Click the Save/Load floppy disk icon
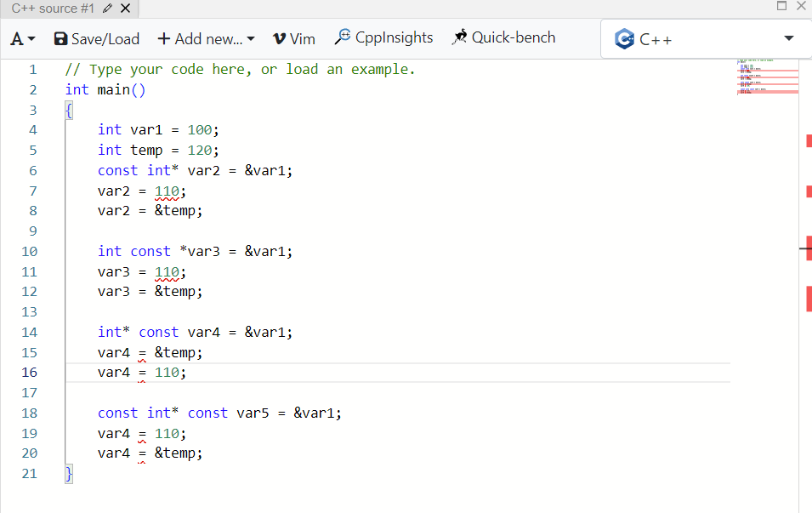 [x=61, y=38]
